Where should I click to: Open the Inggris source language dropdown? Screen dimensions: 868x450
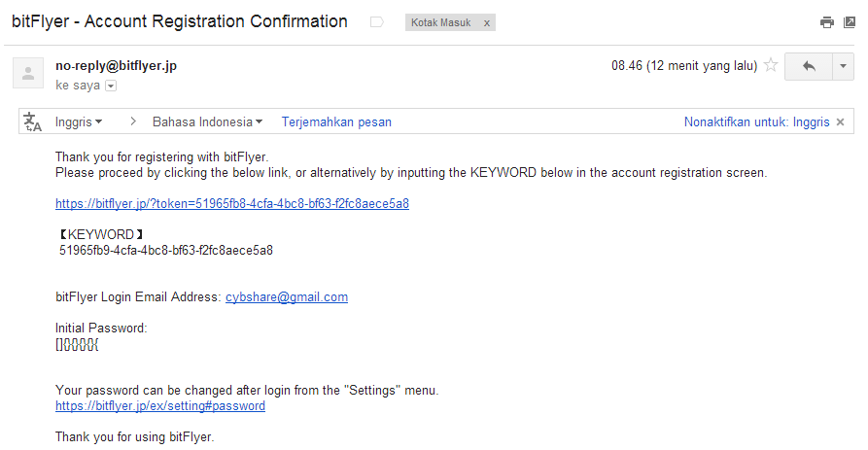click(x=79, y=122)
